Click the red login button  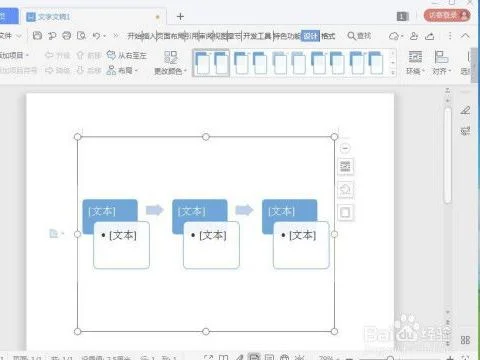[x=447, y=15]
